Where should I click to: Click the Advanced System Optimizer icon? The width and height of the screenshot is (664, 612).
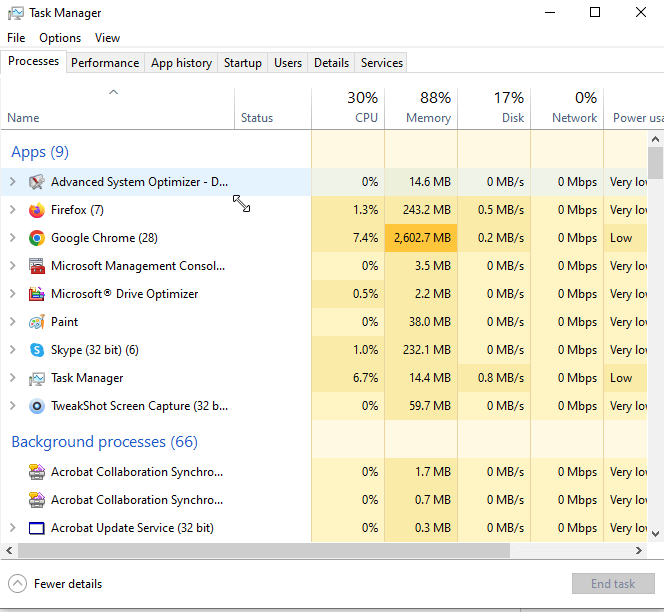pyautogui.click(x=37, y=182)
